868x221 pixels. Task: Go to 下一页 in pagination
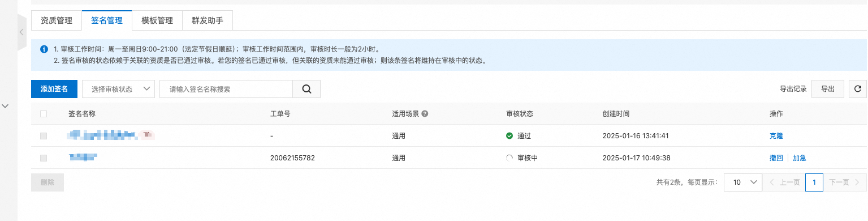coord(845,182)
